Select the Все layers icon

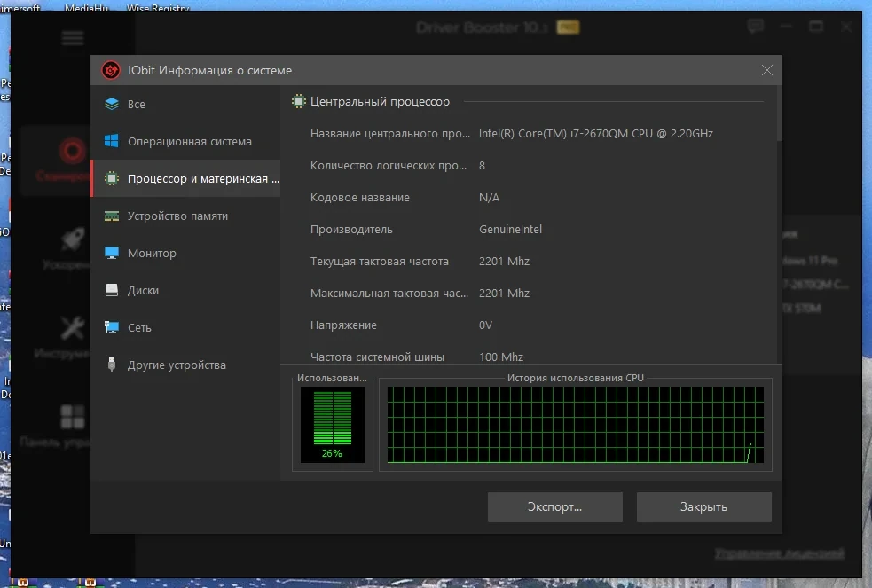(112, 104)
